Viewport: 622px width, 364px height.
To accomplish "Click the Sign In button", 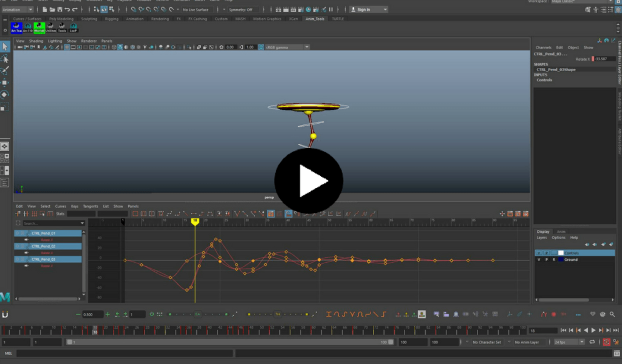I will point(364,9).
